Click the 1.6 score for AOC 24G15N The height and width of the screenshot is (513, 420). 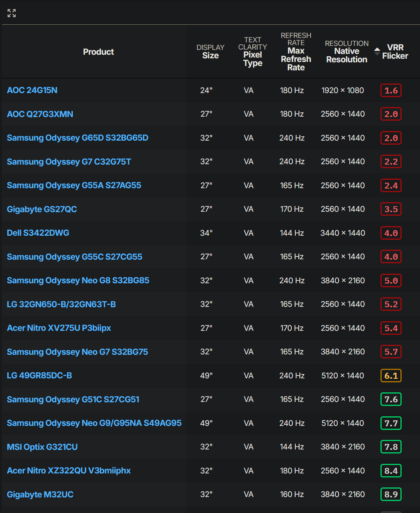tap(391, 90)
